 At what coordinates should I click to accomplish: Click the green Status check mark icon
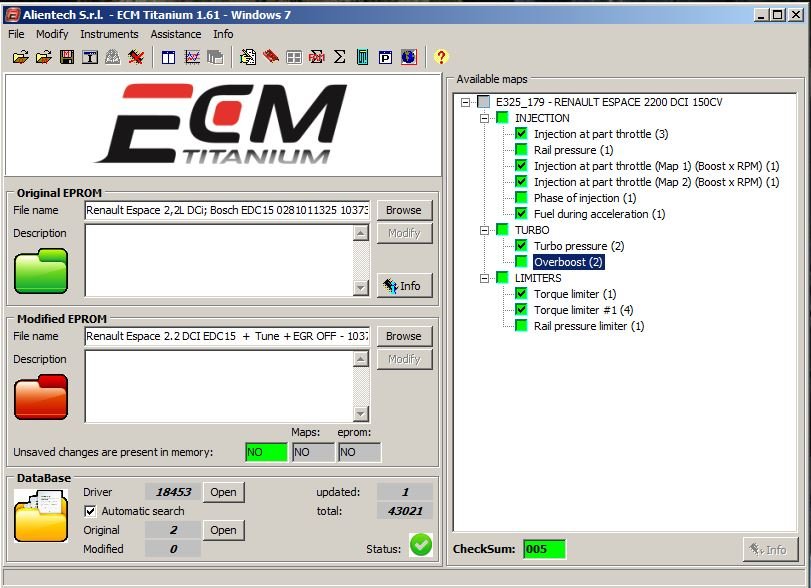(421, 545)
